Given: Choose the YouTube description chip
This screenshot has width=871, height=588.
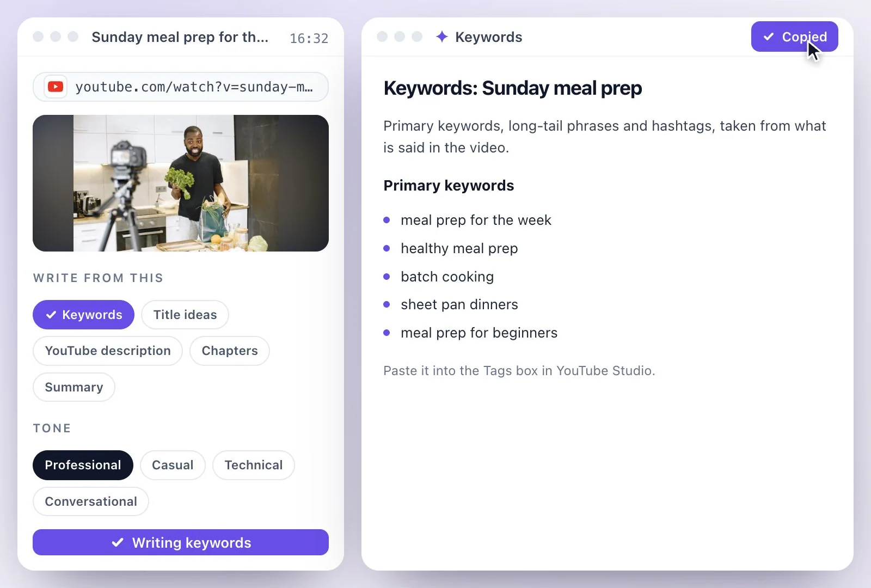Looking at the screenshot, I should [108, 351].
